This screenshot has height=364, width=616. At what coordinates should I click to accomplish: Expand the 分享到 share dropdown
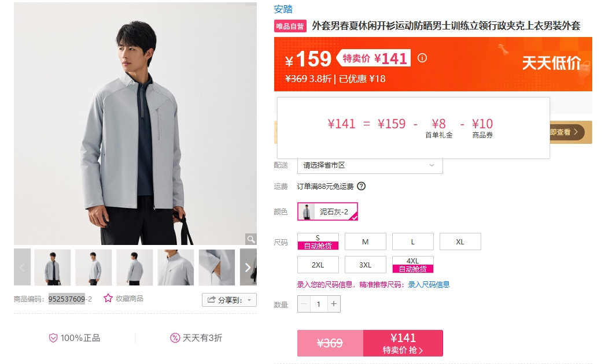pos(230,300)
